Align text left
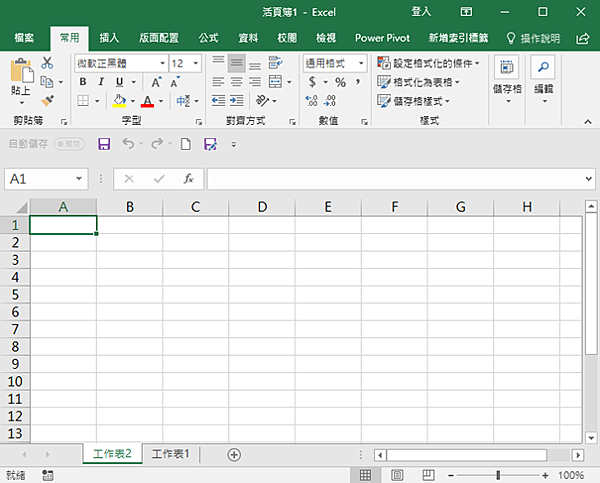This screenshot has width=600, height=483. click(218, 82)
